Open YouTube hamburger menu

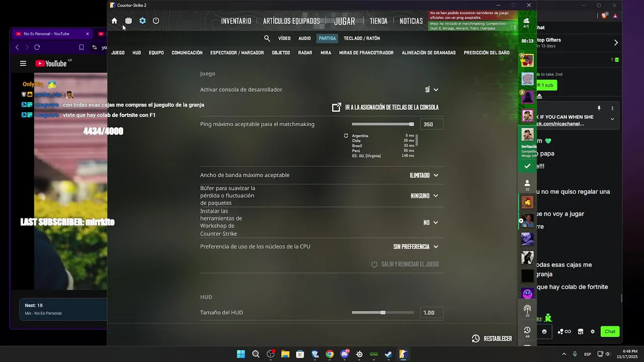23,63
